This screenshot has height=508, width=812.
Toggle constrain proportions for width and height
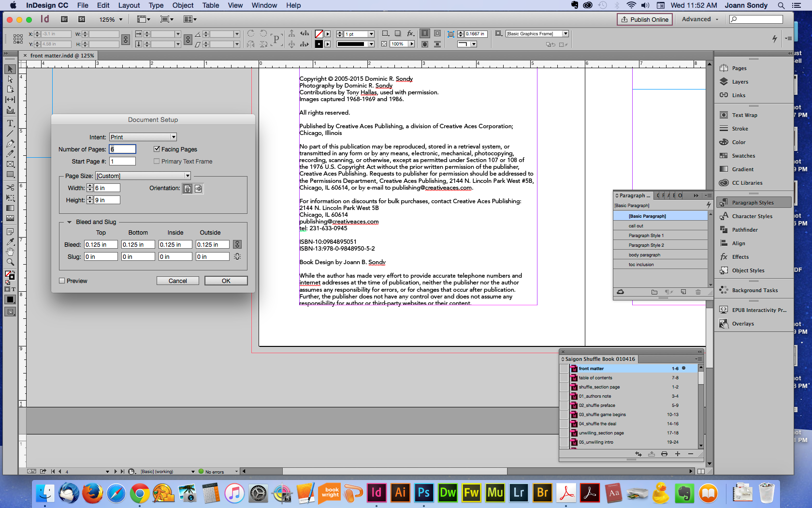[x=126, y=39]
